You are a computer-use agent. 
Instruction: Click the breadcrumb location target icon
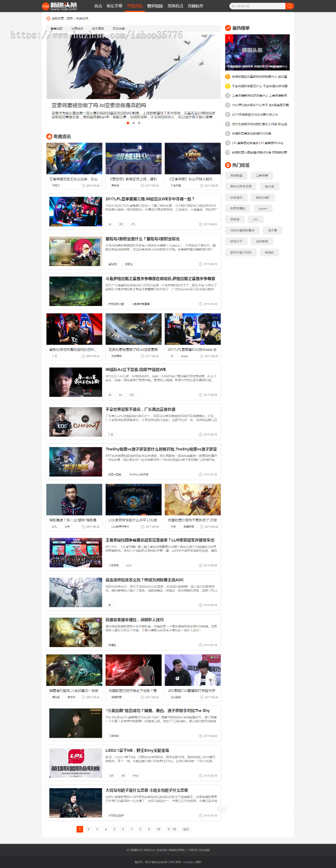pos(48,18)
